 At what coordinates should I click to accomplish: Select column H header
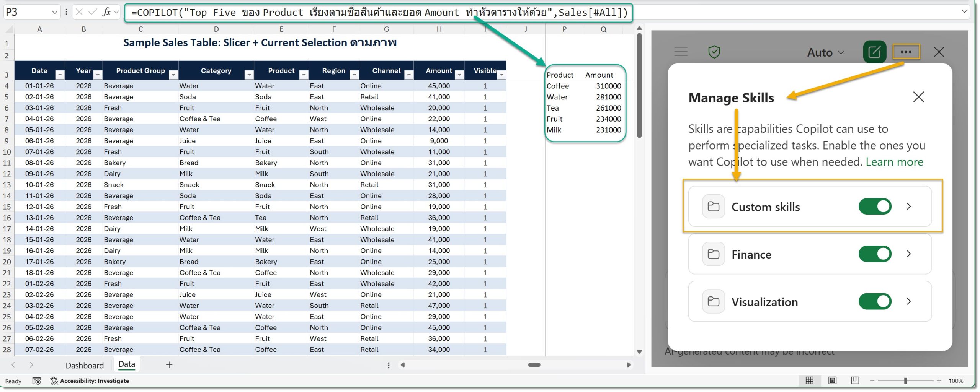(x=439, y=29)
